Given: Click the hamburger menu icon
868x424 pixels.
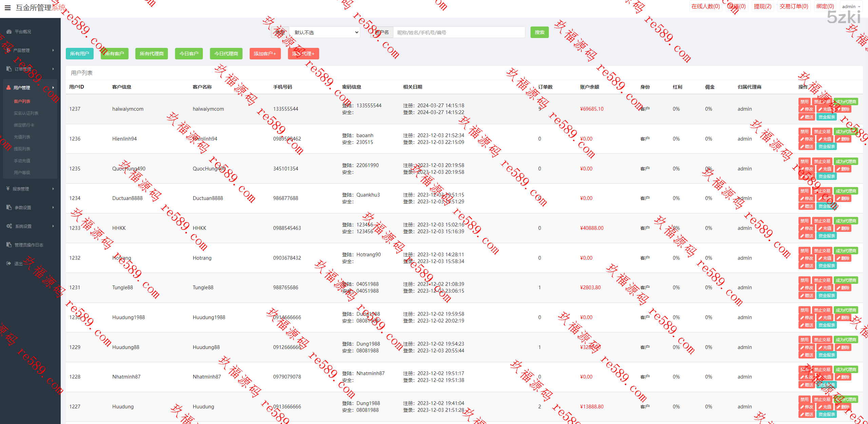Looking at the screenshot, I should [7, 7].
